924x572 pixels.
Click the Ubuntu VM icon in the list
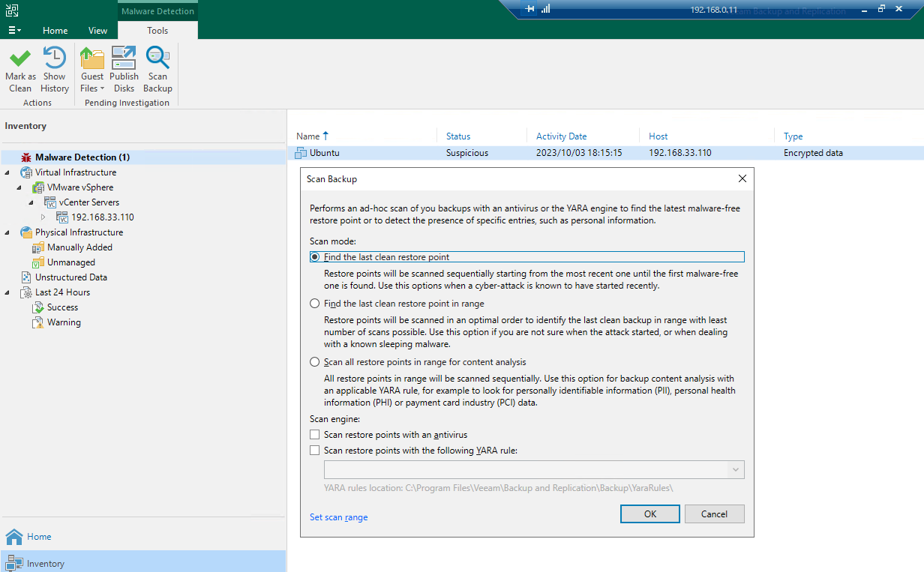coord(301,153)
